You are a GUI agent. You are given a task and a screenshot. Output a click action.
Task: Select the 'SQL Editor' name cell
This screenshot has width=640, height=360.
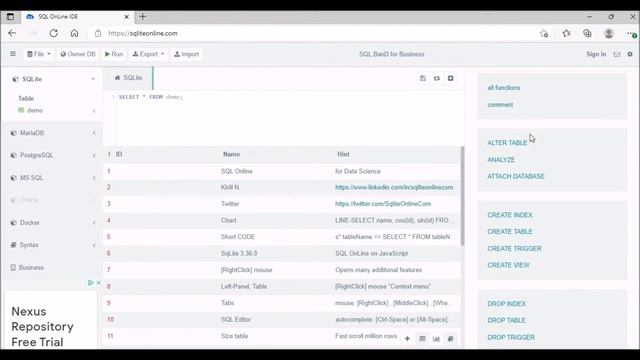[236, 320]
